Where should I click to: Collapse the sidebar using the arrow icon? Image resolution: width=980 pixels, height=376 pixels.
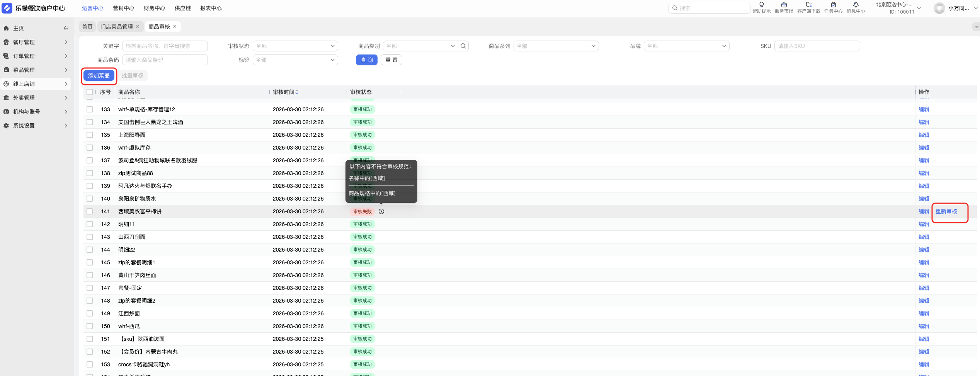tap(66, 28)
